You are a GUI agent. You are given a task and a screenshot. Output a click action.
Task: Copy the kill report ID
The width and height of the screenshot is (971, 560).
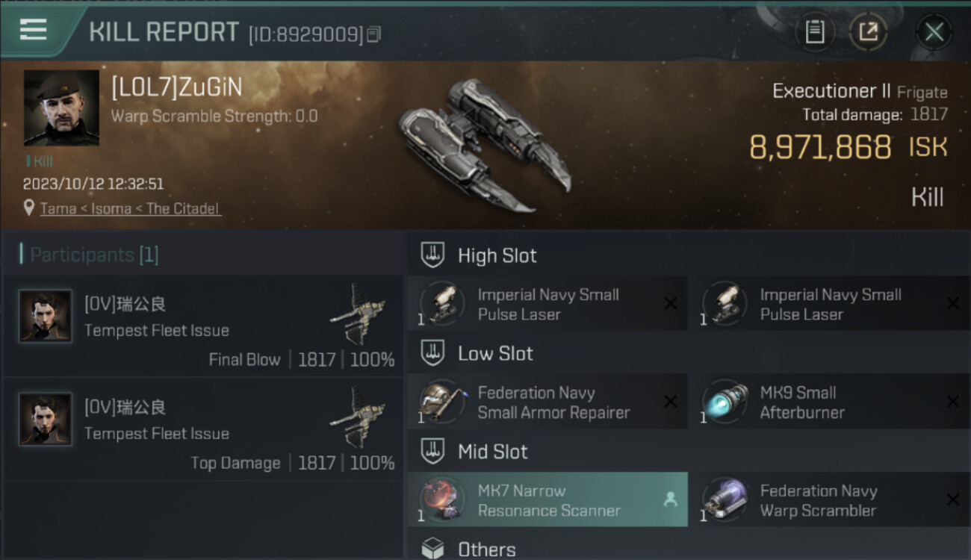click(374, 34)
